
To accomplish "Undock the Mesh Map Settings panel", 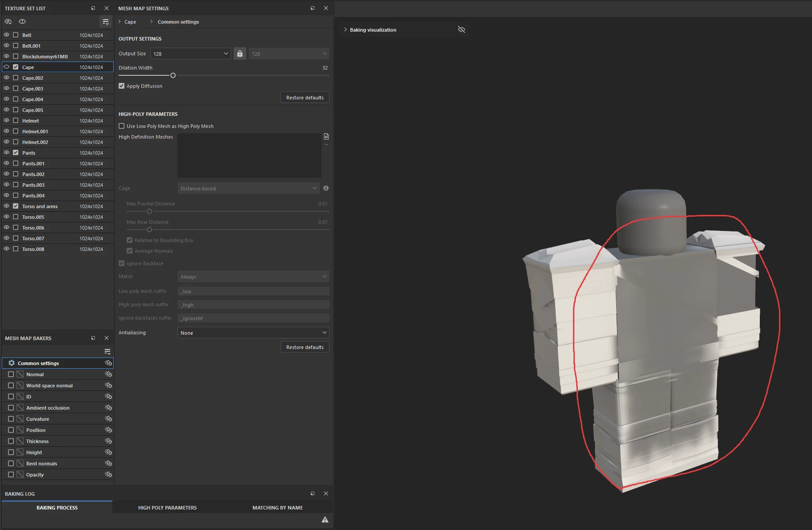I will click(313, 8).
